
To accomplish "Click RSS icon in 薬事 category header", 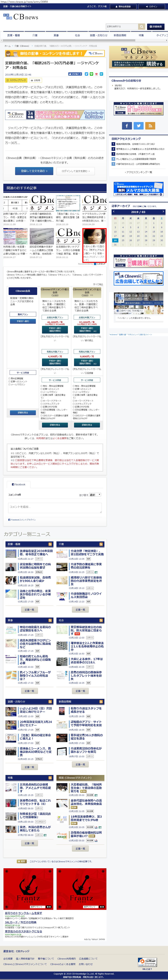I will click(50, 620).
